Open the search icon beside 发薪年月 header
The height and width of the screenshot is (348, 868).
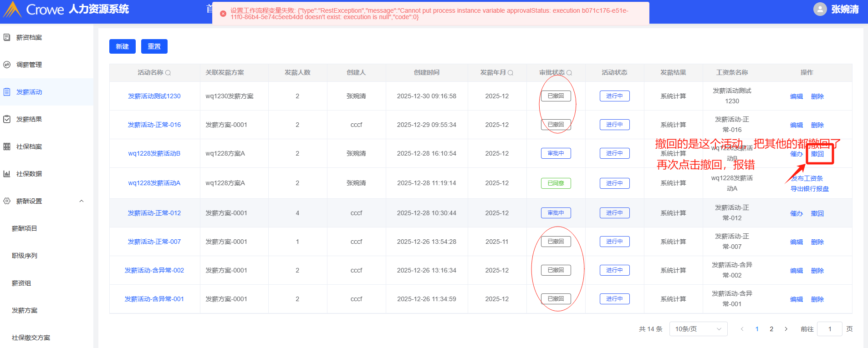pos(511,73)
